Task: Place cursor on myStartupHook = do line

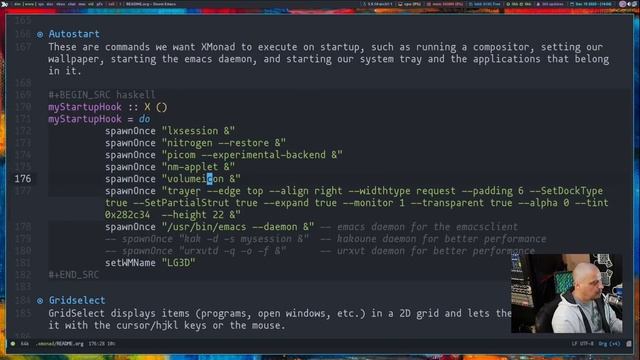Action: (x=99, y=119)
